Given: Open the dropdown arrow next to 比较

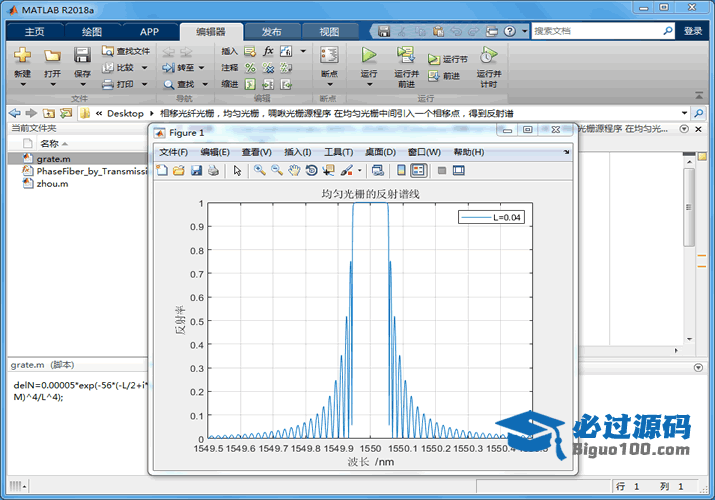Looking at the screenshot, I should point(145,67).
